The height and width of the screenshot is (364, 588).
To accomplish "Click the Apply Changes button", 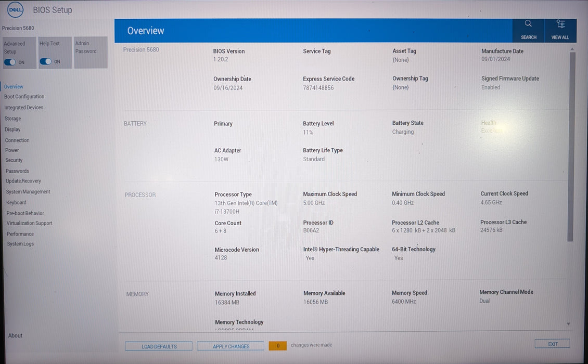I will 231,346.
